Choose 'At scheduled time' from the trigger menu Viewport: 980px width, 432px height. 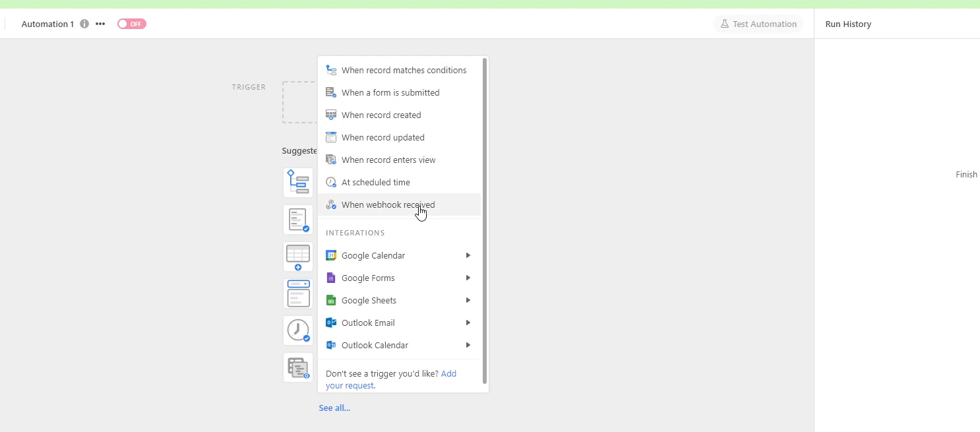click(375, 183)
